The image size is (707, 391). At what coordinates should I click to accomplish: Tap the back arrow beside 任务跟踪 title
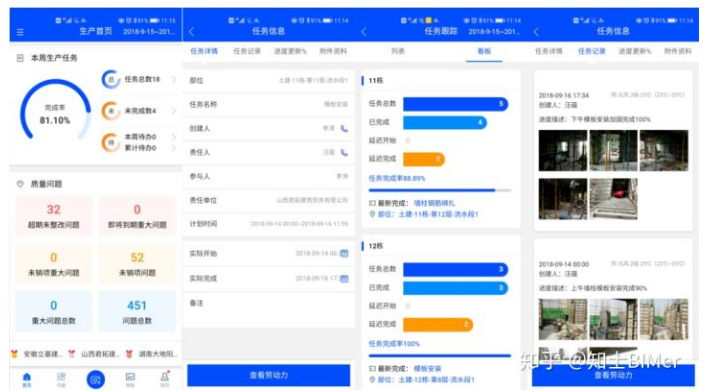pyautogui.click(x=364, y=32)
